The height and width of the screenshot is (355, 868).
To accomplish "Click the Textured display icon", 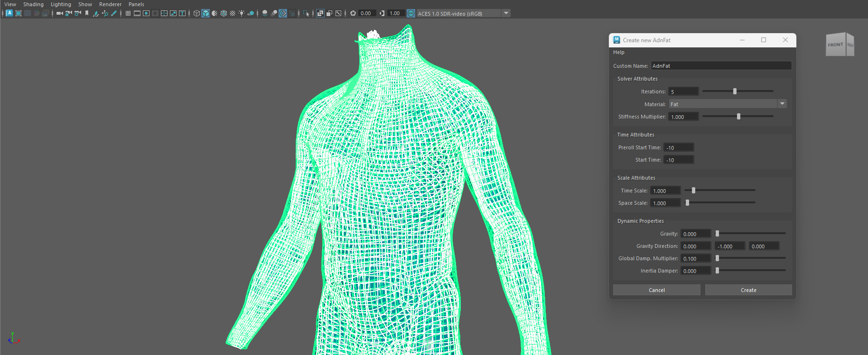I will [x=233, y=13].
